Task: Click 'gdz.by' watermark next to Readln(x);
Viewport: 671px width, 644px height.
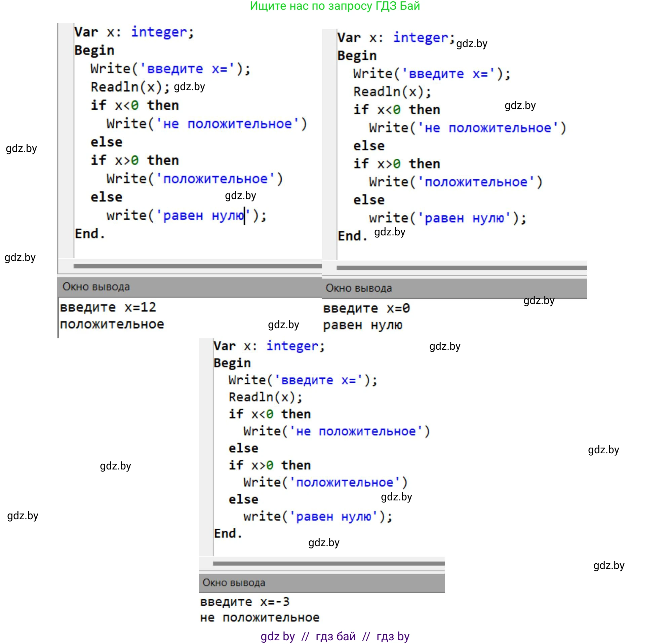Action: coord(189,87)
